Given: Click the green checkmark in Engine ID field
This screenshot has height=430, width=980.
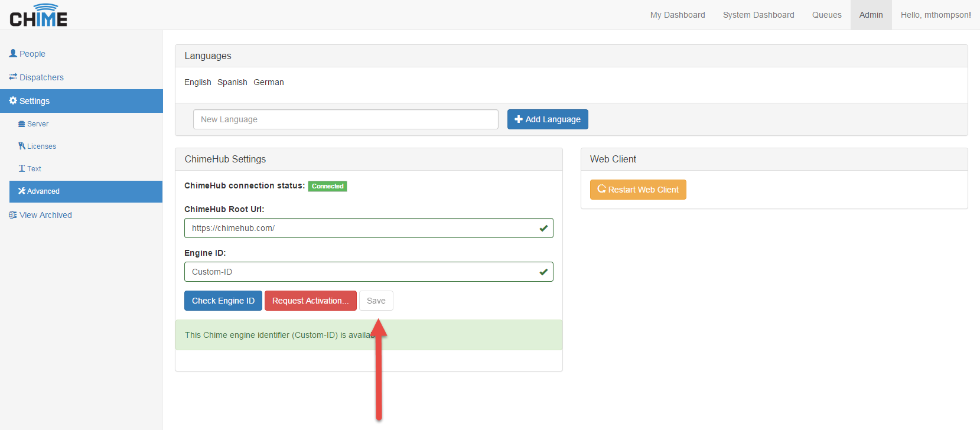Looking at the screenshot, I should tap(543, 272).
